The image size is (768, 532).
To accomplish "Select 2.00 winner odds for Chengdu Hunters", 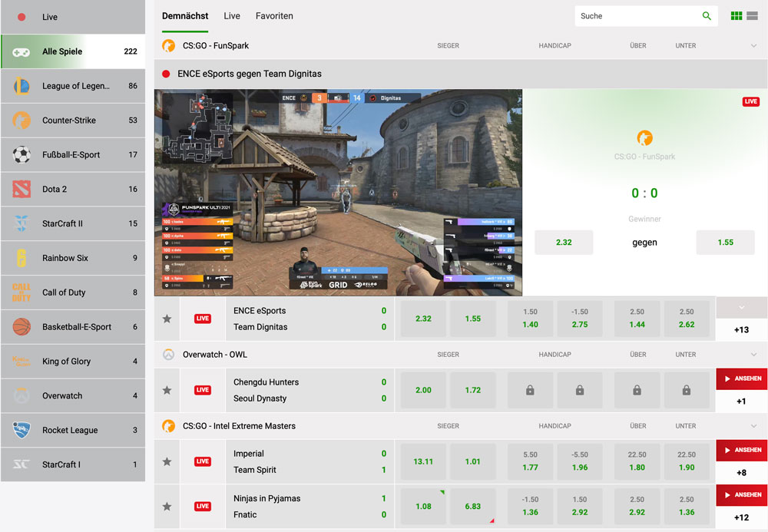I will pos(423,390).
